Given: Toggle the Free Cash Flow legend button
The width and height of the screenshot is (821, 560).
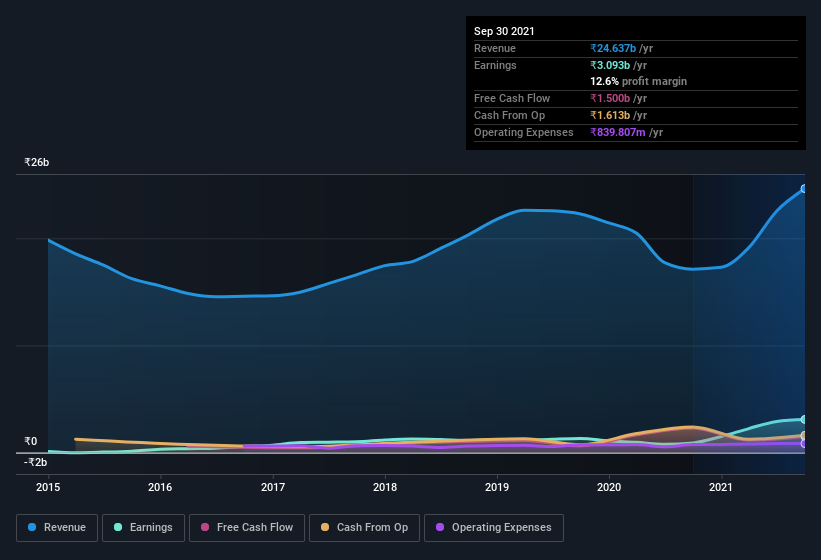Looking at the screenshot, I should click(x=247, y=528).
